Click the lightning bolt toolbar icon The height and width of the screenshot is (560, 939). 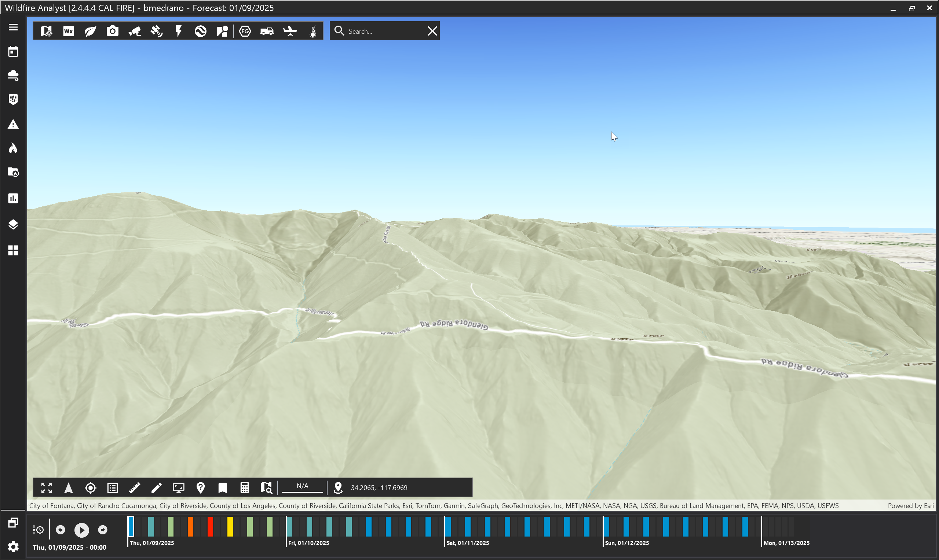click(x=179, y=31)
